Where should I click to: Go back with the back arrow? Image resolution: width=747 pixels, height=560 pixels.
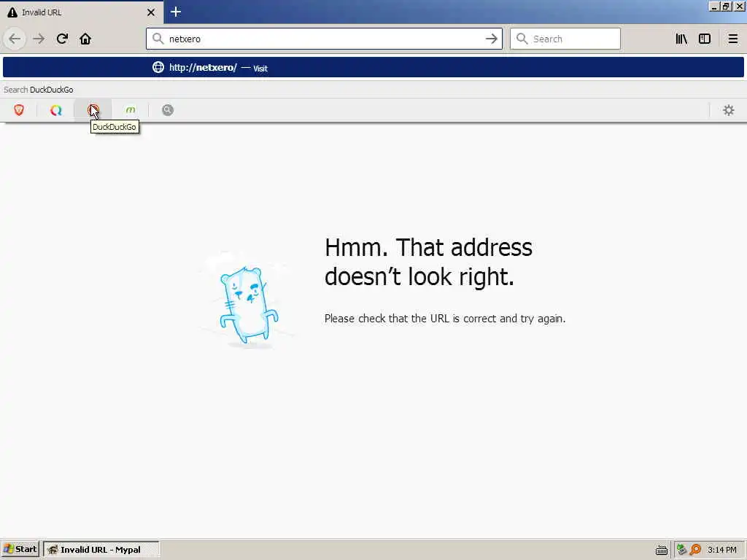pos(15,39)
